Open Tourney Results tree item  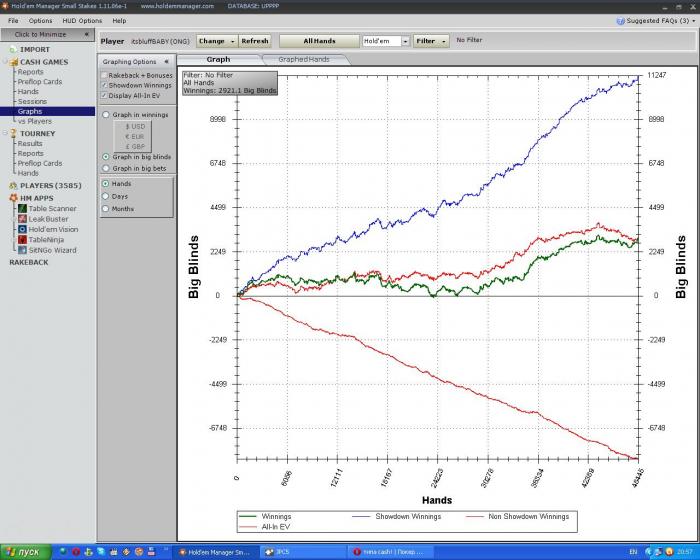pyautogui.click(x=30, y=143)
